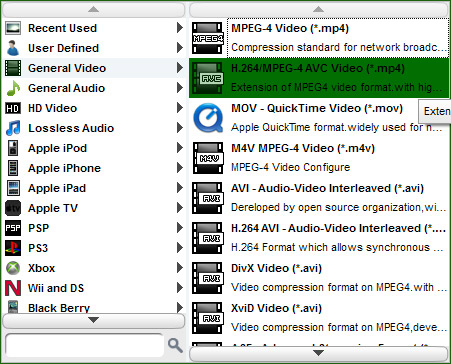Click the User Defined person icon
The height and width of the screenshot is (364, 451).
tap(13, 48)
